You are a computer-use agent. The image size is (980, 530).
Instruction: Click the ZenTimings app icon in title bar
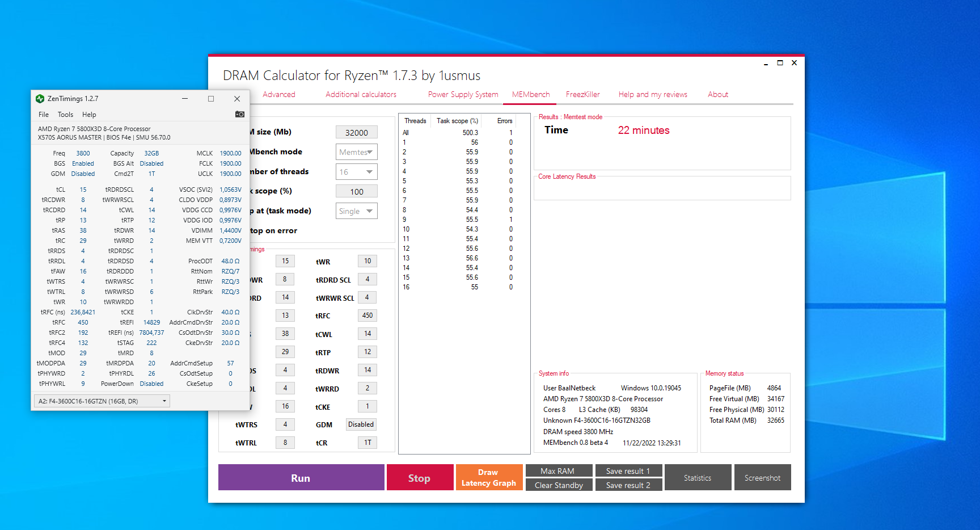(x=40, y=99)
